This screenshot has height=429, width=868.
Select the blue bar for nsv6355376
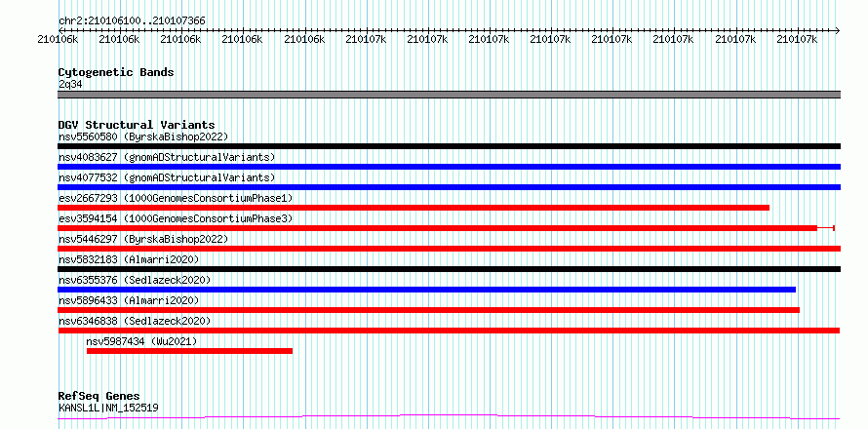click(x=427, y=290)
